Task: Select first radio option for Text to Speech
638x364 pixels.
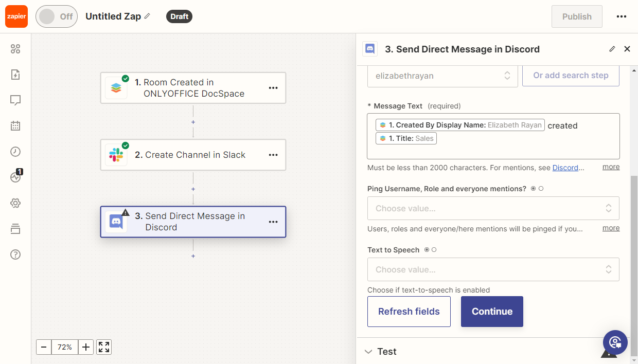Action: pos(427,250)
